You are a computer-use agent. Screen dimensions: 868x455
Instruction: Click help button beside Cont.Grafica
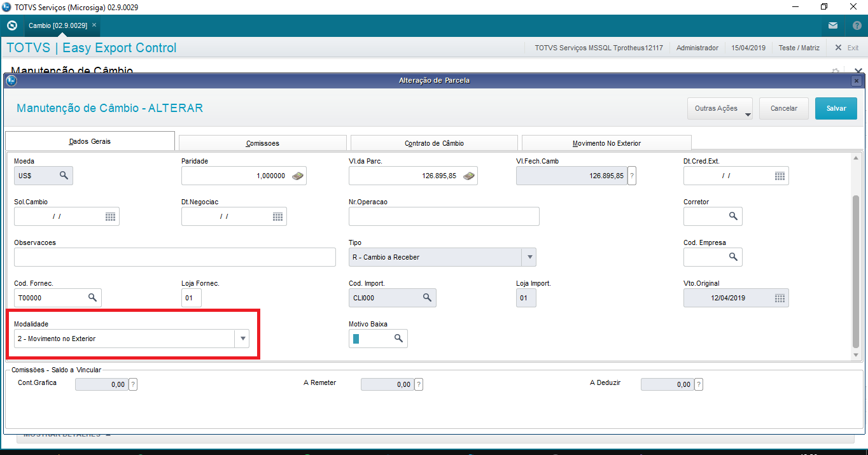click(132, 384)
